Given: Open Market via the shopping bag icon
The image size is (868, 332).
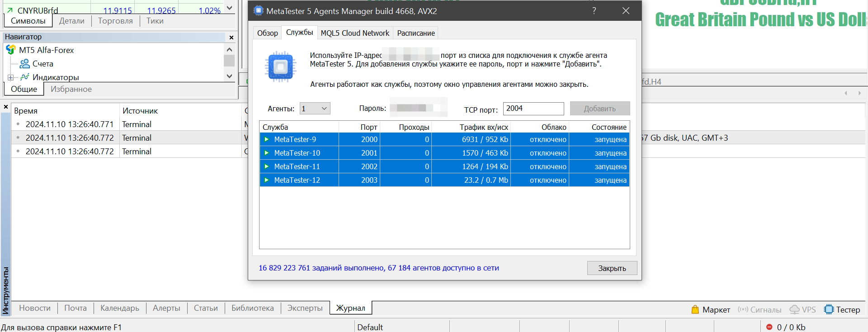Looking at the screenshot, I should (x=695, y=309).
